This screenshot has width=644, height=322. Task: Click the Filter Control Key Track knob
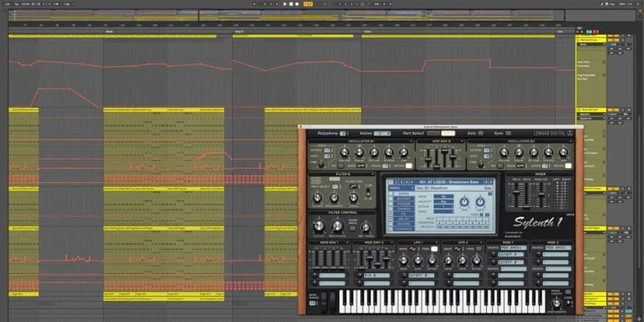pyautogui.click(x=365, y=228)
